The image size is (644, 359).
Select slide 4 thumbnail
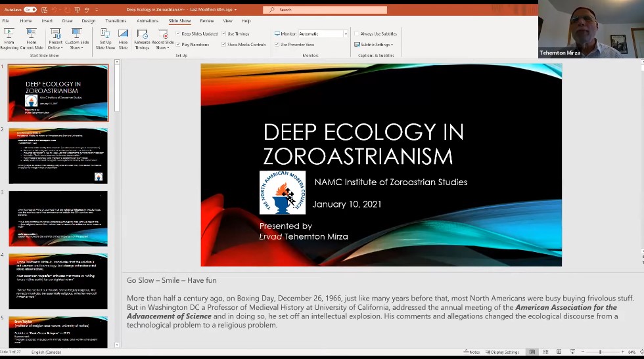coord(58,281)
